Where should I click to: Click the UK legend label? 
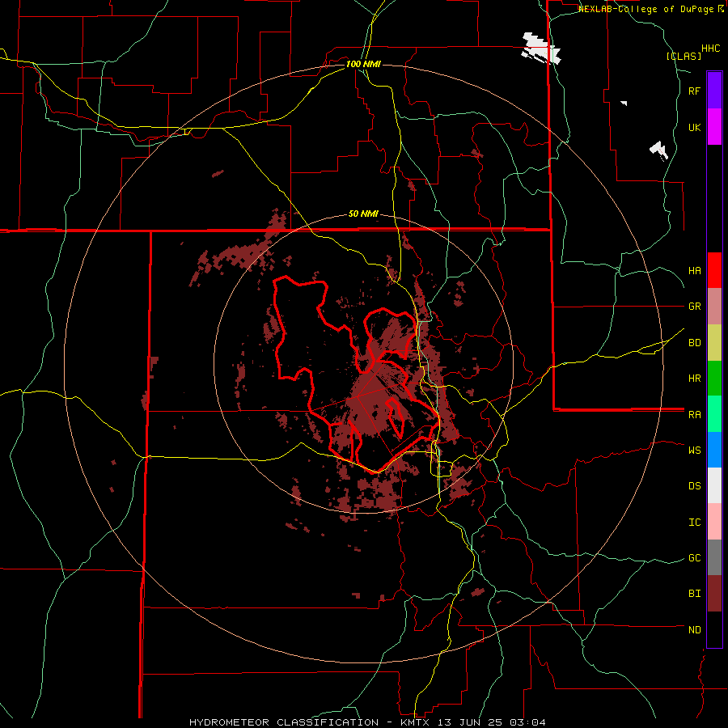coord(694,127)
